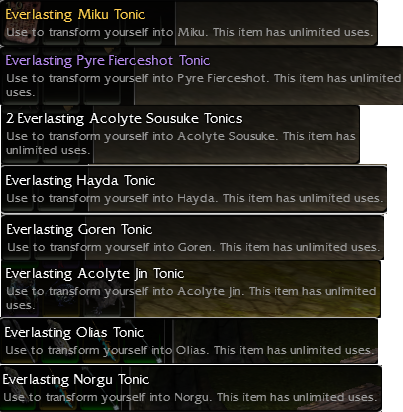Screen dimensions: 403x412
Task: Select the Everlasting Olias Tonic title
Action: (x=74, y=333)
